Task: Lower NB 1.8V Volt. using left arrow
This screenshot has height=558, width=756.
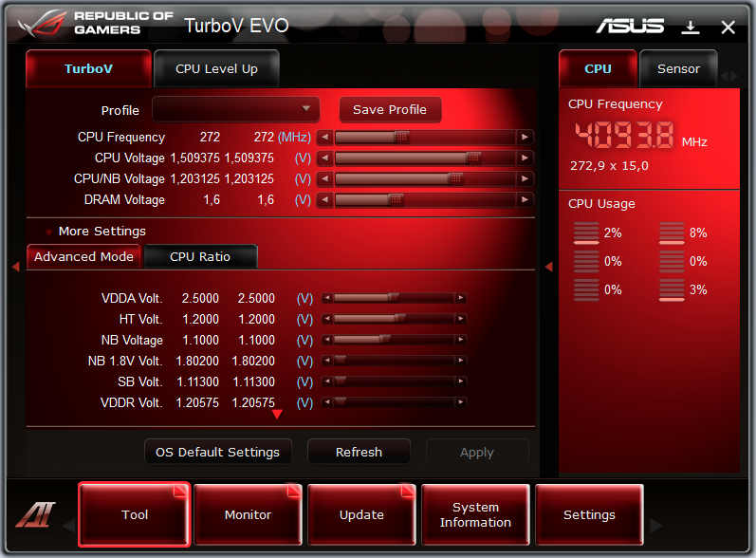Action: click(x=327, y=361)
